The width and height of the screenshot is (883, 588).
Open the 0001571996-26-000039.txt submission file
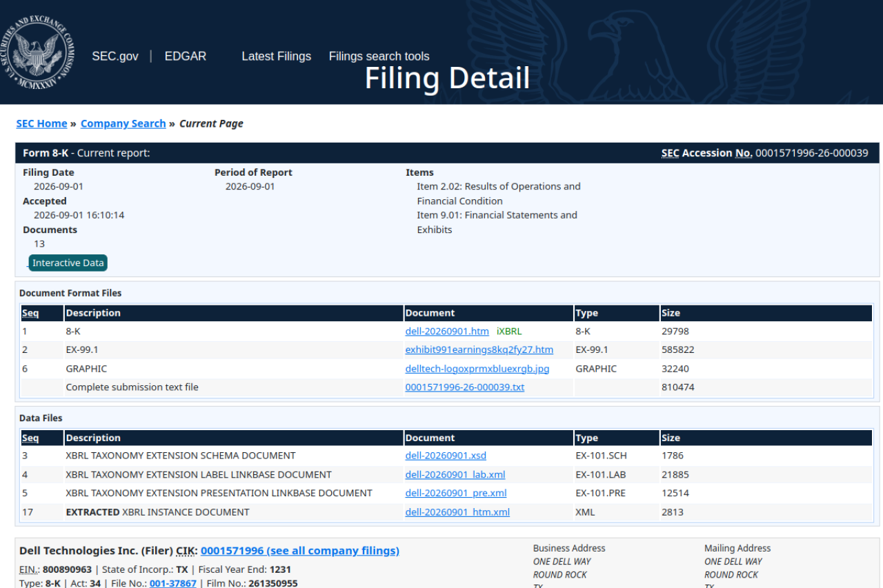coord(465,387)
